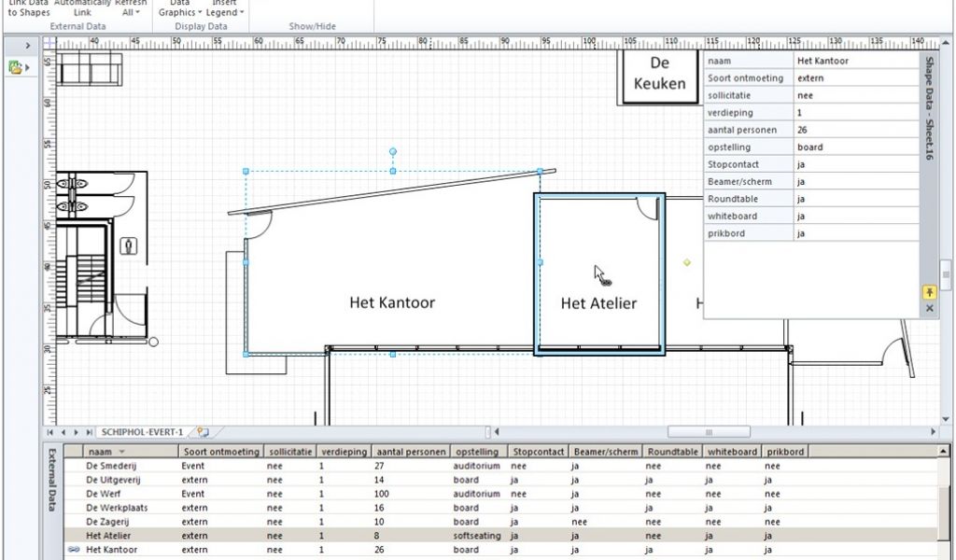The height and width of the screenshot is (560, 956).
Task: Close the Shape Data panel
Action: click(x=929, y=308)
